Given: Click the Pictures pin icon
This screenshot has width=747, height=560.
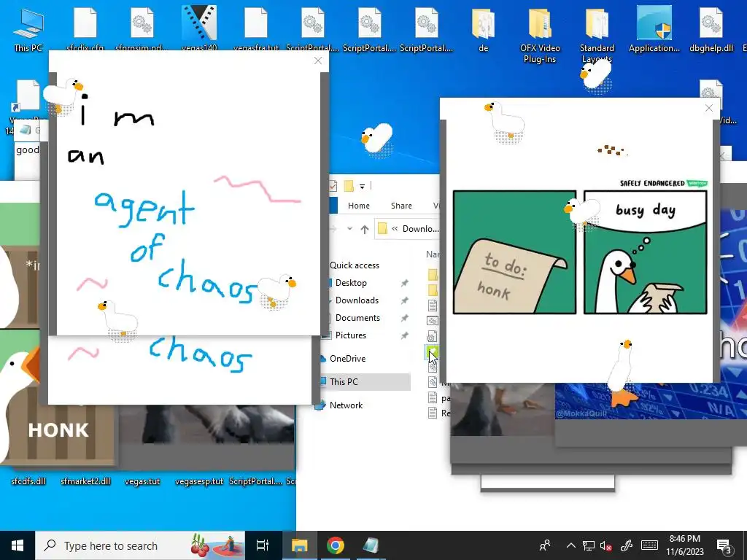Looking at the screenshot, I should click(404, 335).
